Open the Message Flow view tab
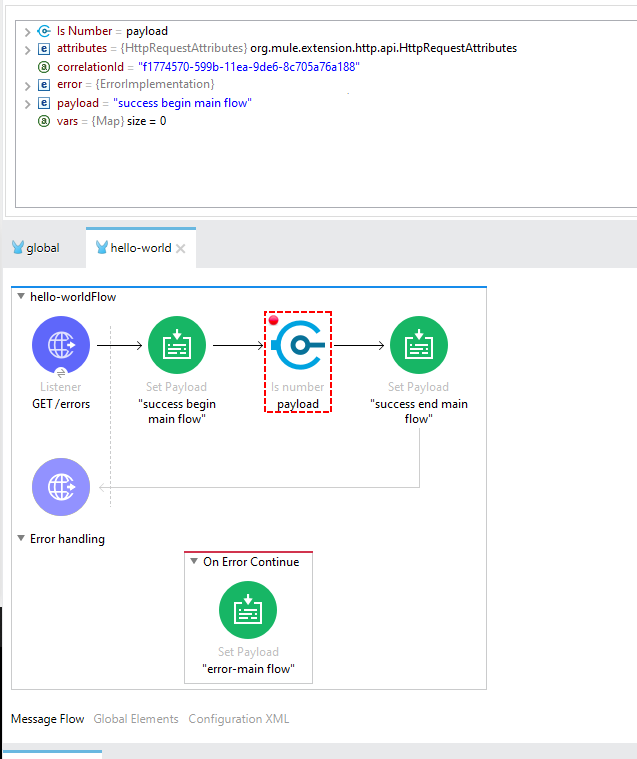 (x=47, y=719)
